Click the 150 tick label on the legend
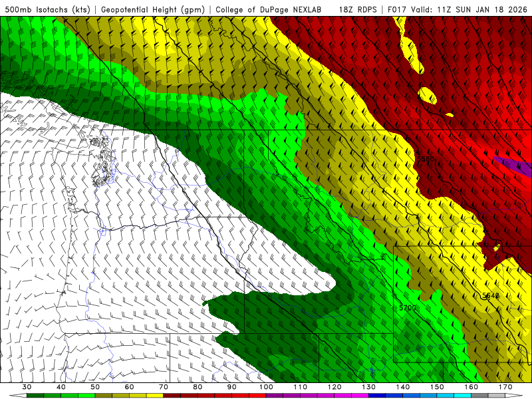The image size is (532, 399). tap(438, 387)
